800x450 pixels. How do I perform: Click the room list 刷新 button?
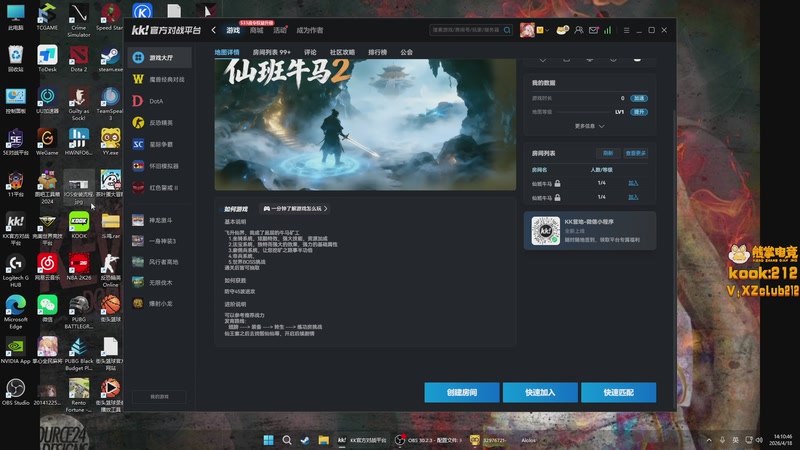608,153
